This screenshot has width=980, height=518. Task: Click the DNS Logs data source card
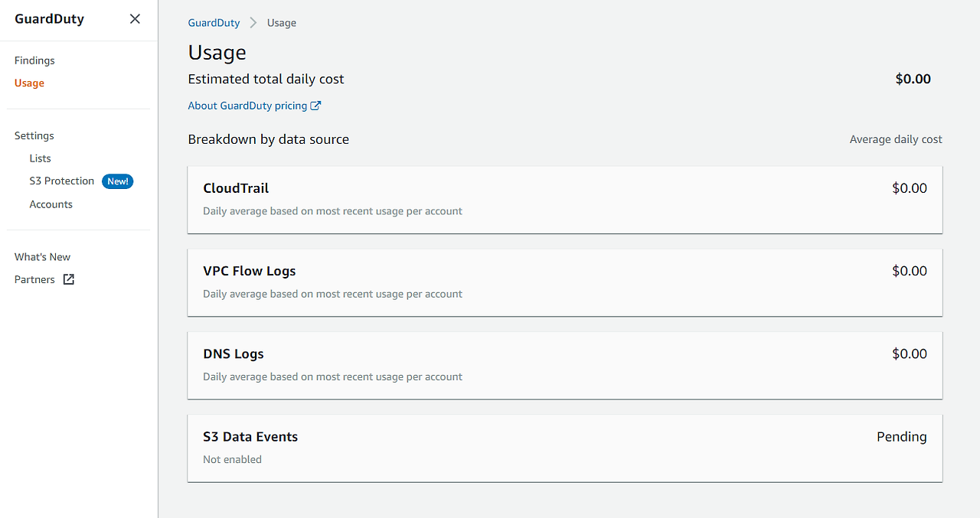coord(564,365)
